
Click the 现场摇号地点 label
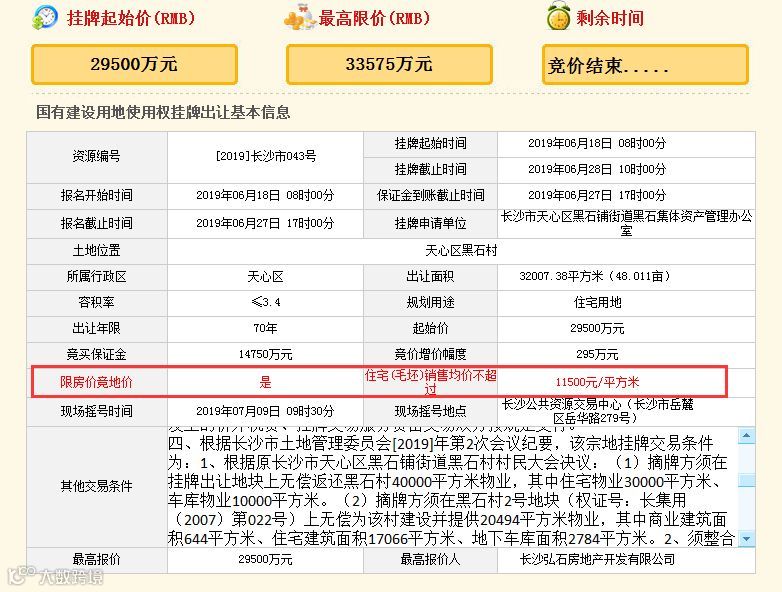click(430, 411)
